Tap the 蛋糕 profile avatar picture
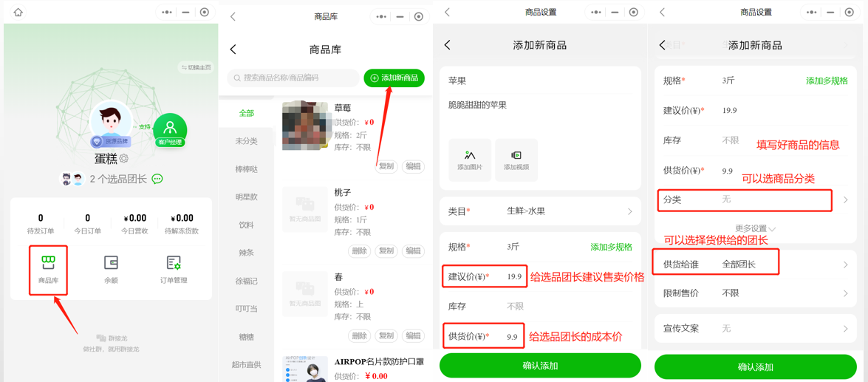Viewport: 868px width, 382px height. 111,120
